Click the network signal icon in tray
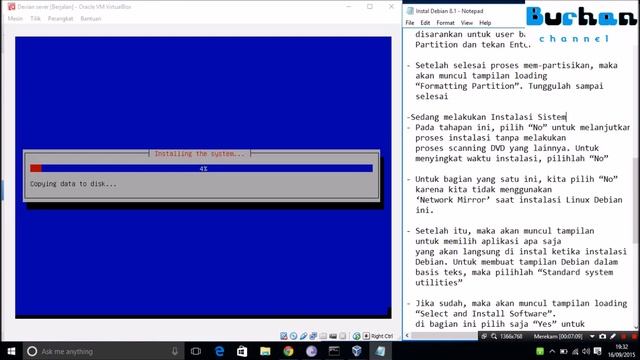The height and width of the screenshot is (360, 640). click(575, 351)
